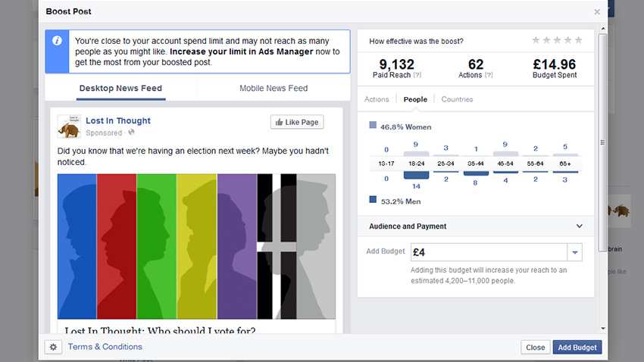
Task: Click the '45-54' age group label
Action: [x=505, y=164]
